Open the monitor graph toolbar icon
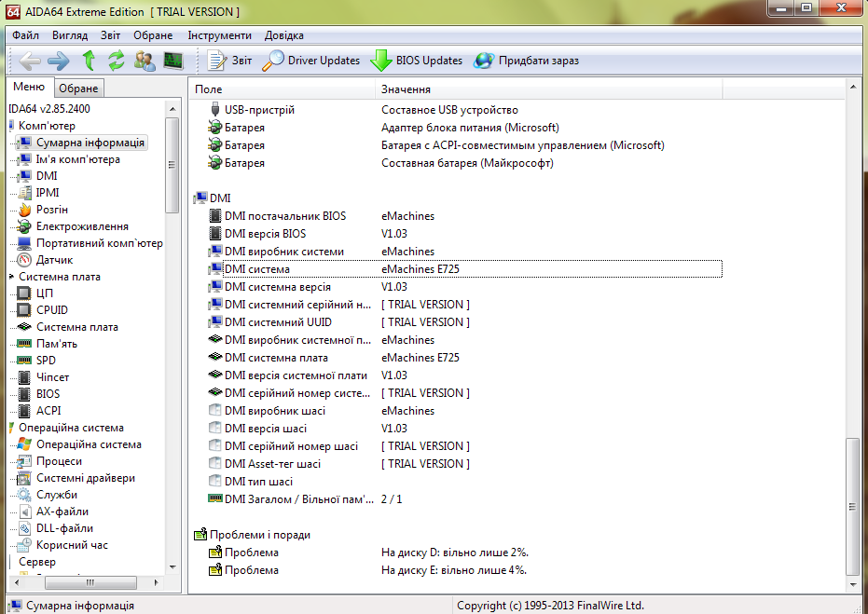 click(x=173, y=61)
